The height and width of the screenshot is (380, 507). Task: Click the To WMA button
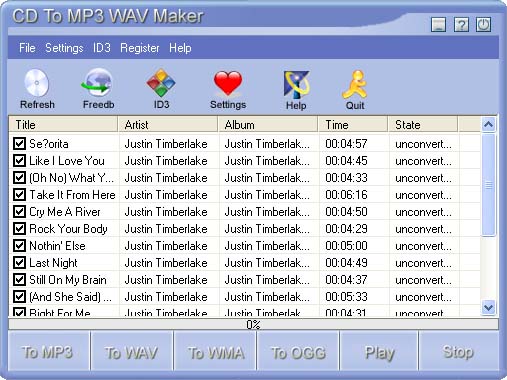[x=215, y=351]
